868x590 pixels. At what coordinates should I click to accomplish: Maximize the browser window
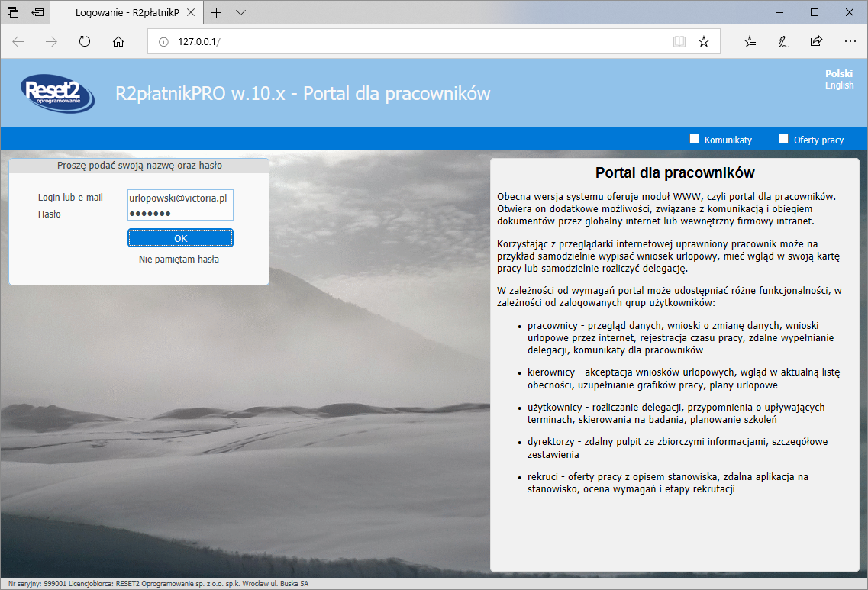[815, 12]
